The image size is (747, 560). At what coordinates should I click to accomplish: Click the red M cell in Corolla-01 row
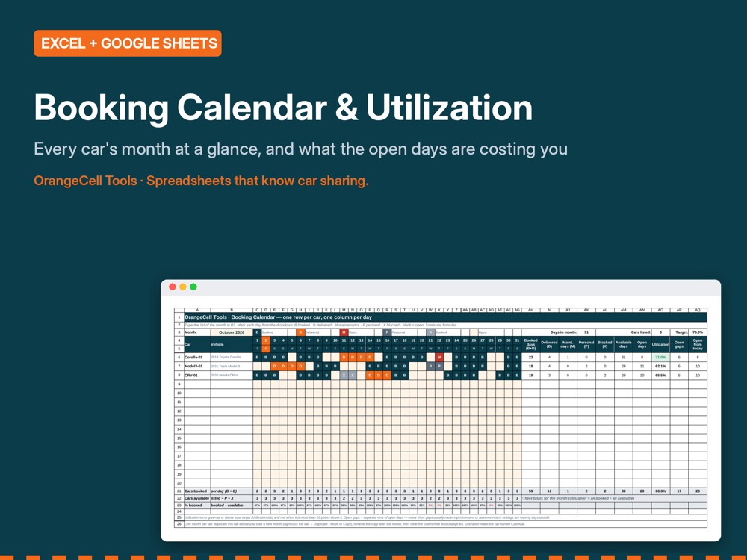click(x=439, y=357)
